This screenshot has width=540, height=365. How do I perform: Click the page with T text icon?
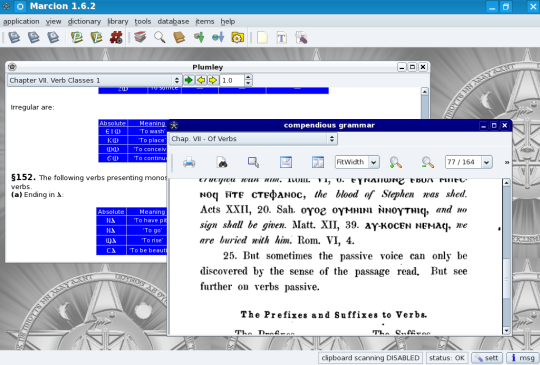click(x=282, y=37)
